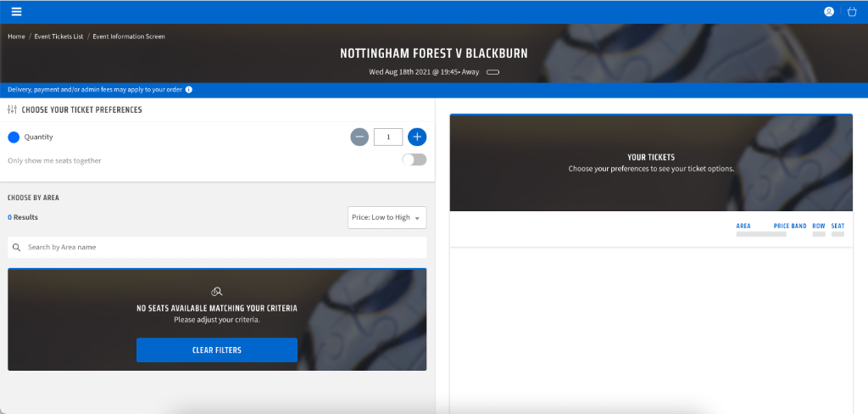Sort by the PRICE BAND column header
This screenshot has height=414, width=868.
pos(790,227)
